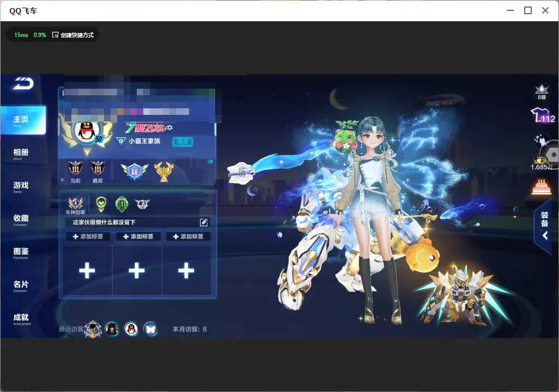
Task: Click the 6级 level star icon
Action: tap(542, 91)
